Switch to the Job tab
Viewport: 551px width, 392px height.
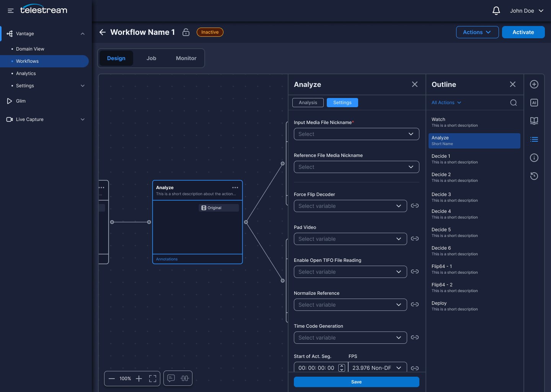click(x=151, y=58)
